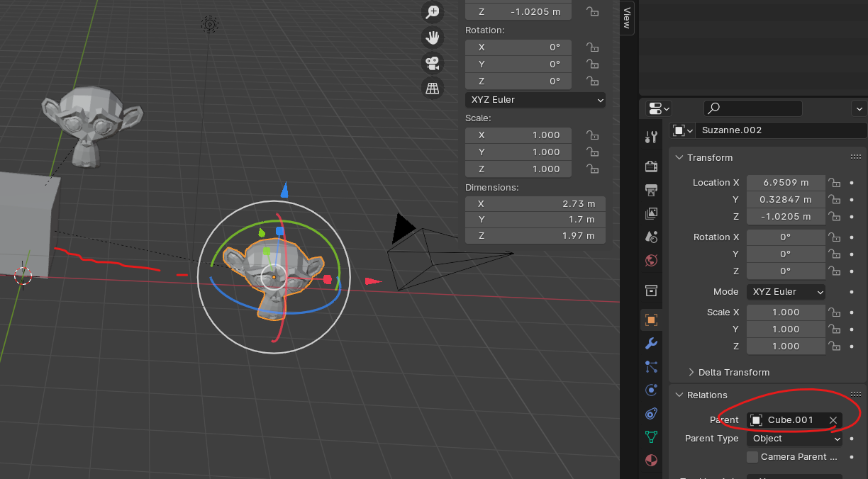Toggle lock for Location X in Properties
This screenshot has width=868, height=479.
coord(835,183)
